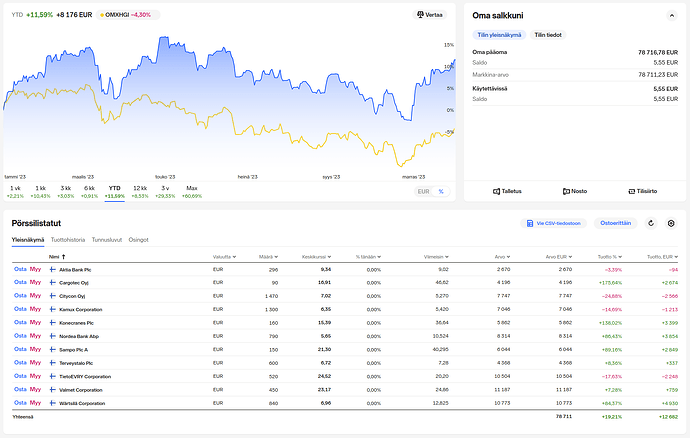Sort by Määrä column header
Image resolution: width=690 pixels, height=438 pixels.
268,257
